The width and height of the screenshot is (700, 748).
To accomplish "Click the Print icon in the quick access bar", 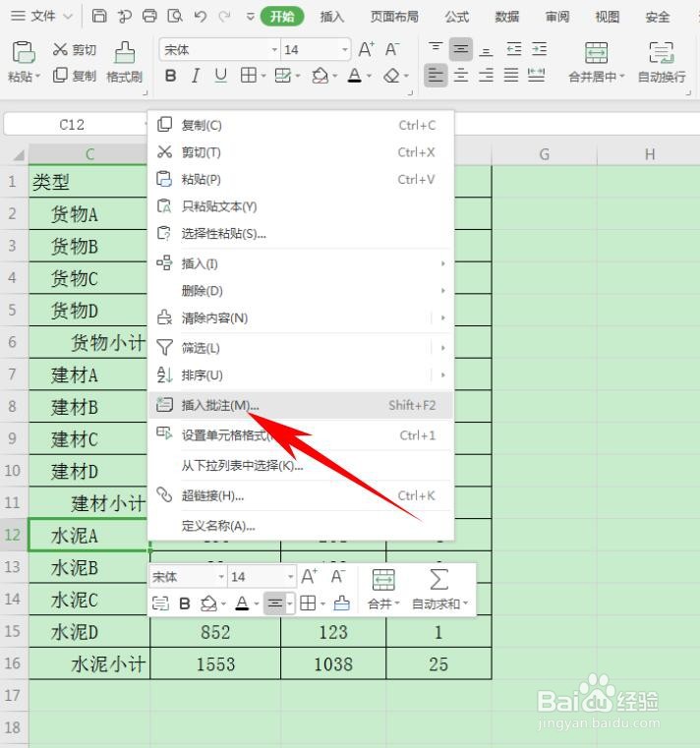I will pos(149,16).
